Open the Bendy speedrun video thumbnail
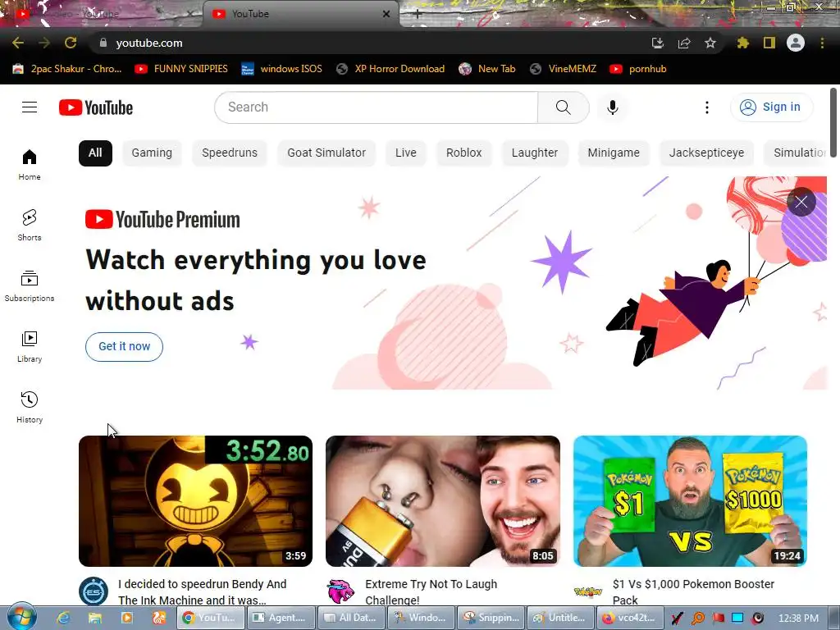Image resolution: width=840 pixels, height=630 pixels. coord(195,501)
